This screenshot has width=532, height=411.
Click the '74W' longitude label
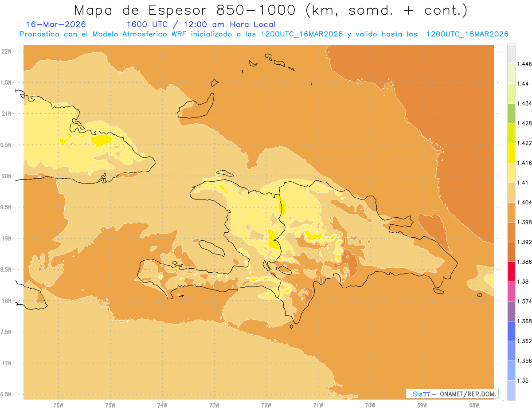click(x=162, y=405)
